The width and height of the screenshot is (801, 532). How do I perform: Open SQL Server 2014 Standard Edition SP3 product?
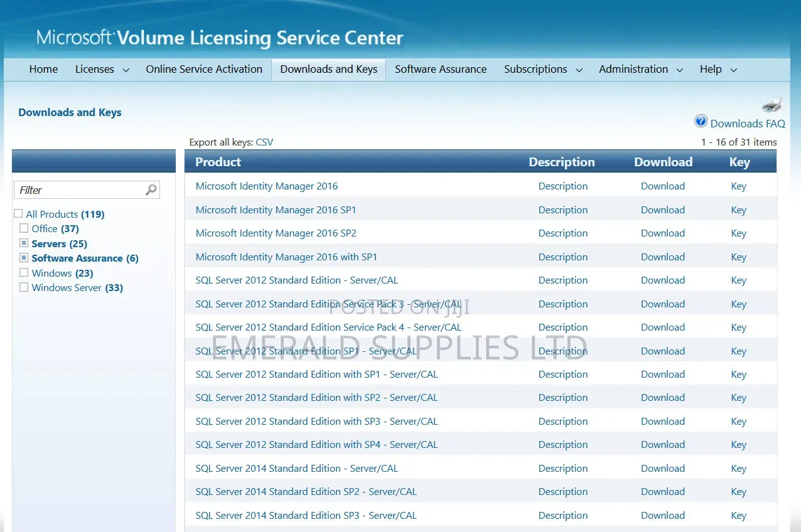pyautogui.click(x=306, y=515)
